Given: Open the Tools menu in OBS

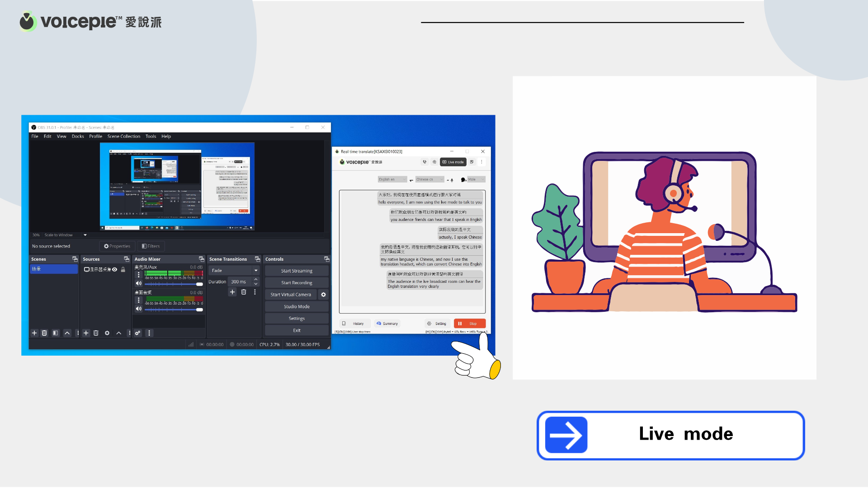Looking at the screenshot, I should 151,136.
